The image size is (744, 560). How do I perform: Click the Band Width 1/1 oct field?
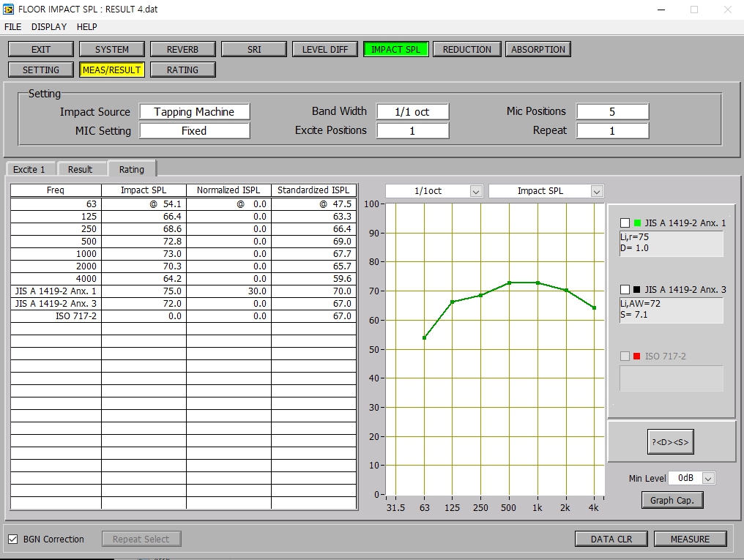click(412, 112)
